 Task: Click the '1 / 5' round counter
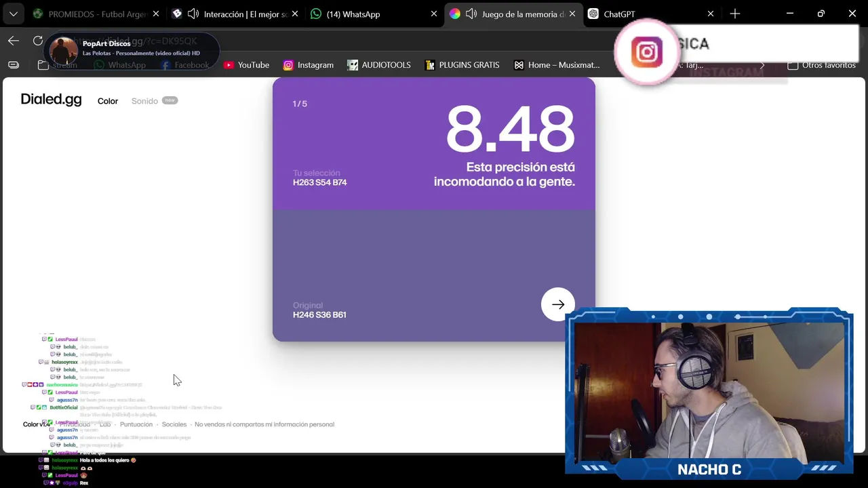(x=300, y=104)
